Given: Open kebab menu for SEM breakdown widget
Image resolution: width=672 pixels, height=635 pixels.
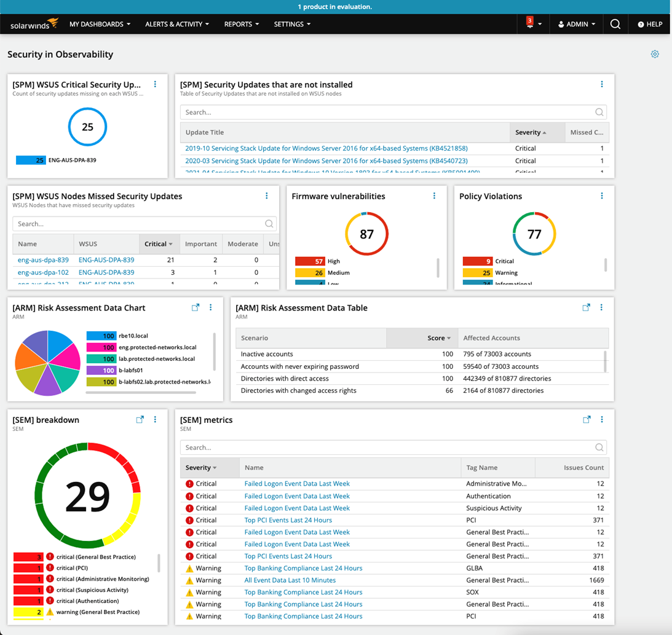Looking at the screenshot, I should [155, 419].
